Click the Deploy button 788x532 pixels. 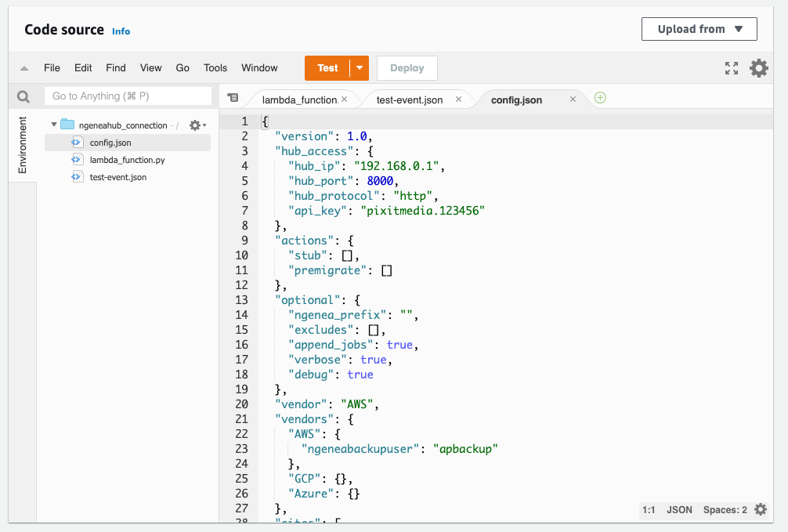pos(407,68)
